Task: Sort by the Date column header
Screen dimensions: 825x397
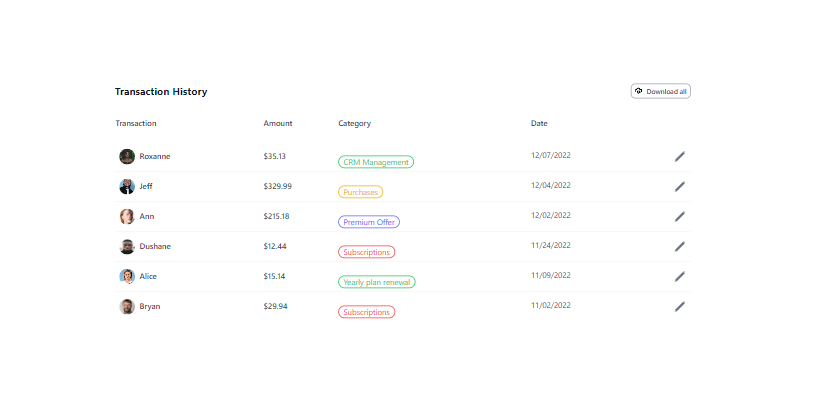Action: pos(539,124)
